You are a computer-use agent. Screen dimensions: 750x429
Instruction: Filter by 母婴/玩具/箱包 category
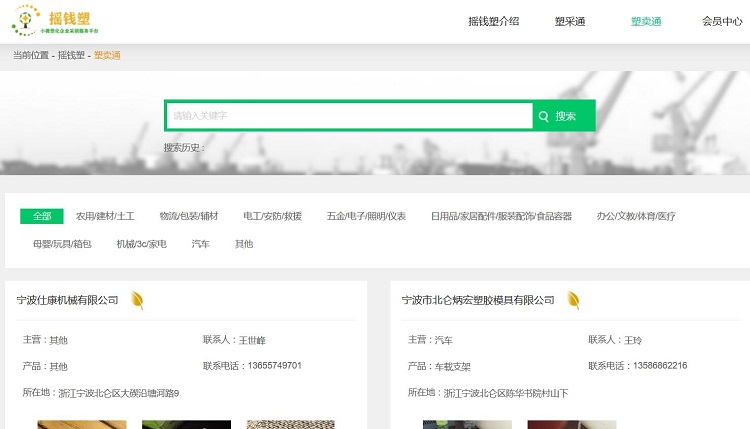point(62,244)
